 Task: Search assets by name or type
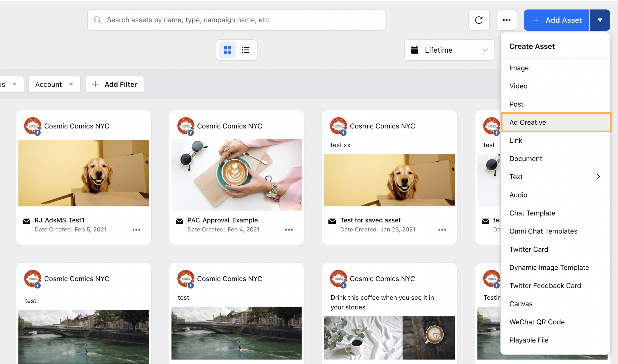coord(236,20)
